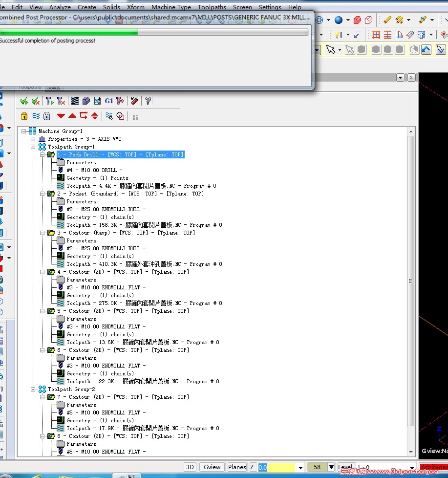Open the Z depth value dropdown arrow
448x478 pixels.
pyautogui.click(x=300, y=468)
